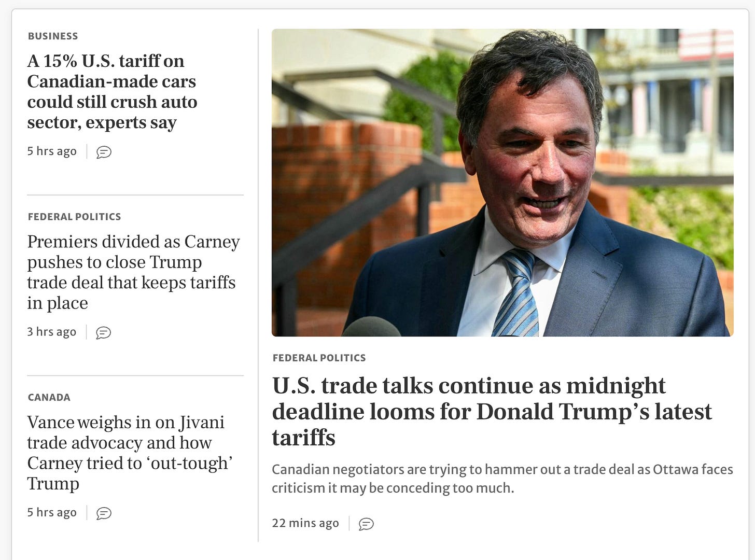Open comments for Premiers divided article

[104, 332]
